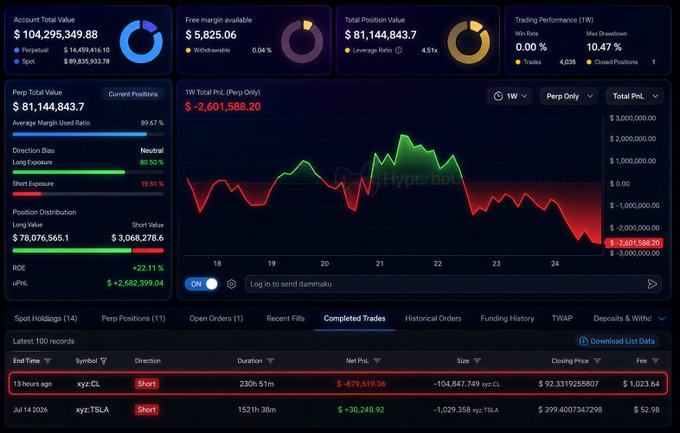Viewport: 680px width, 433px height.
Task: Open the Perp Only dropdown
Action: point(569,96)
